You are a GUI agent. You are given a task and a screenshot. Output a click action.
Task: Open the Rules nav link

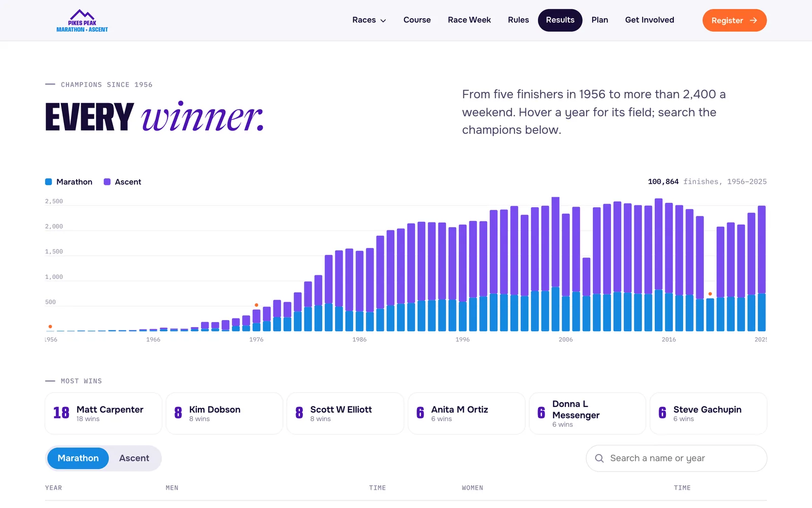[518, 20]
